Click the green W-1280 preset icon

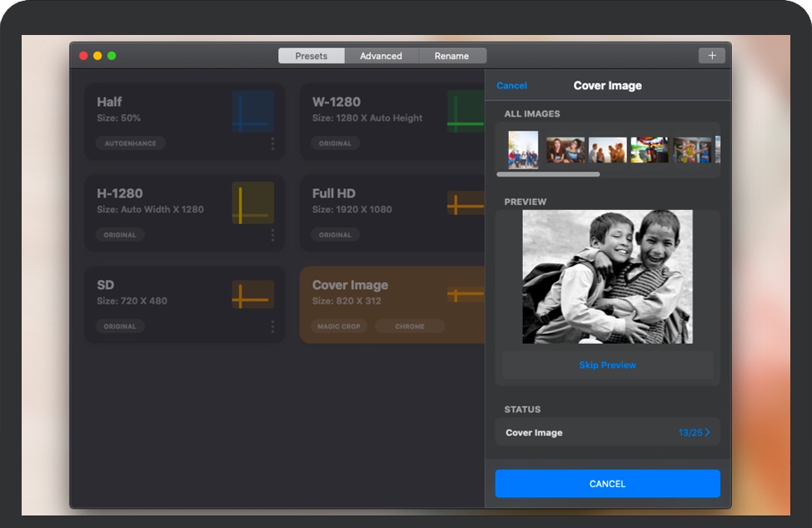pos(466,112)
